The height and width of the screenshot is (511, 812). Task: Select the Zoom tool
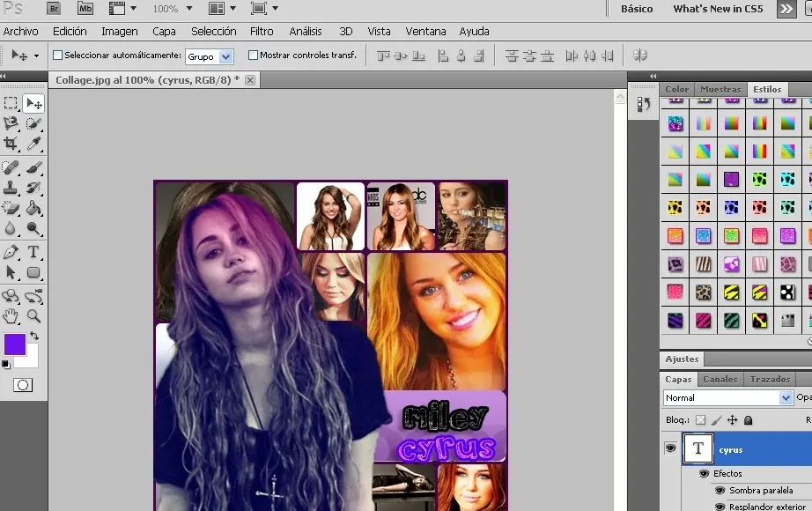coord(33,315)
